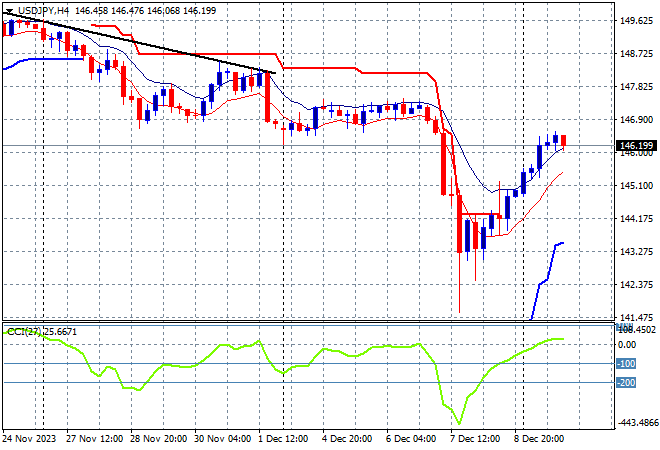
Task: Click the -200 CCI level label
Action: [627, 382]
